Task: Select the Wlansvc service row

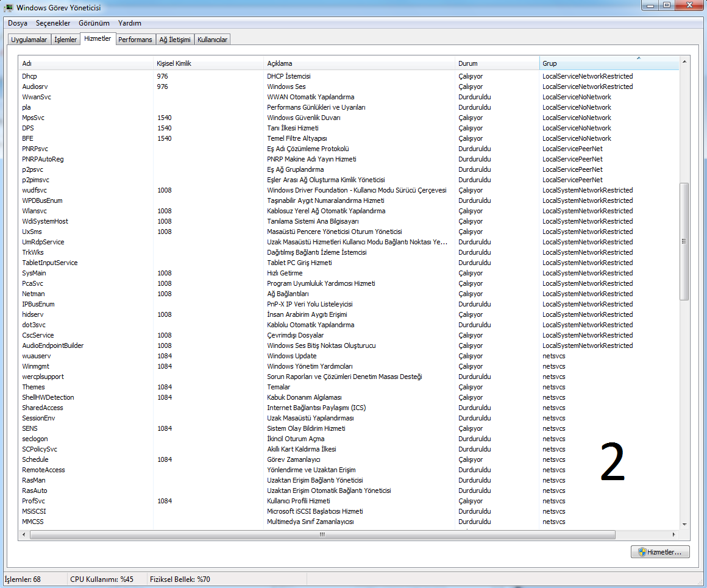Action: click(349, 211)
